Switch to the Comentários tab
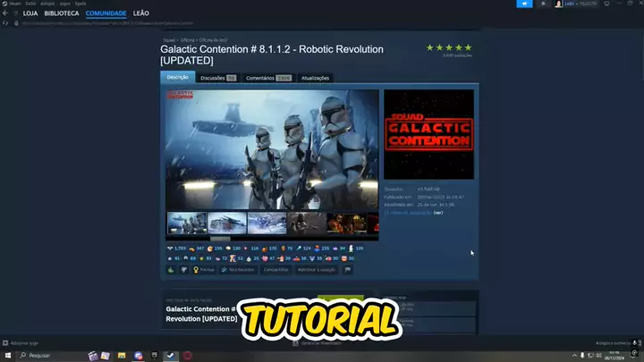This screenshot has width=644, height=362. [267, 78]
